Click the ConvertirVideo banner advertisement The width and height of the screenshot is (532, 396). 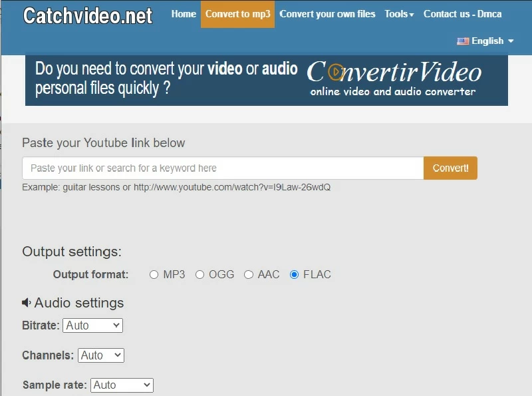pos(267,81)
